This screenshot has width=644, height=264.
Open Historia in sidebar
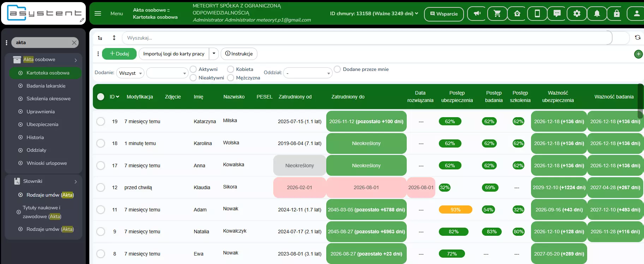(35, 137)
